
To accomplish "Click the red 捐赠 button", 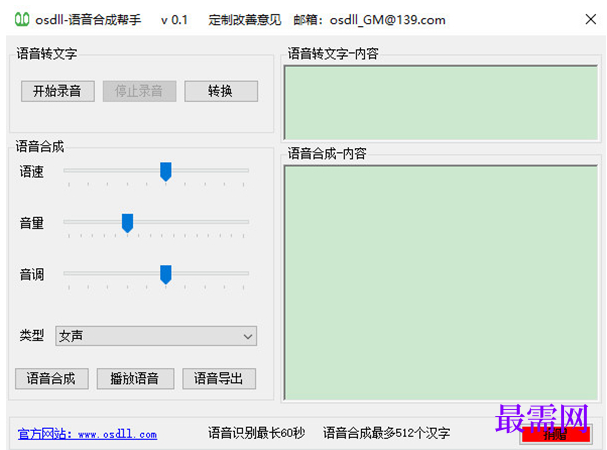I will (x=556, y=434).
